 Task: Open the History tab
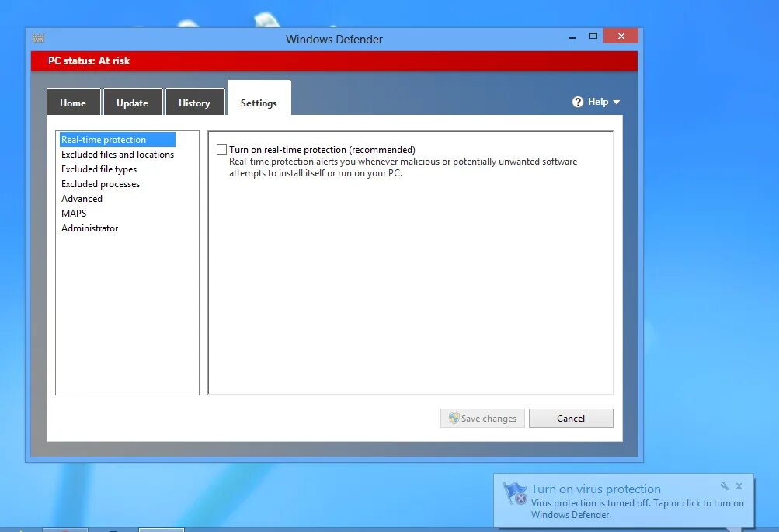point(195,102)
